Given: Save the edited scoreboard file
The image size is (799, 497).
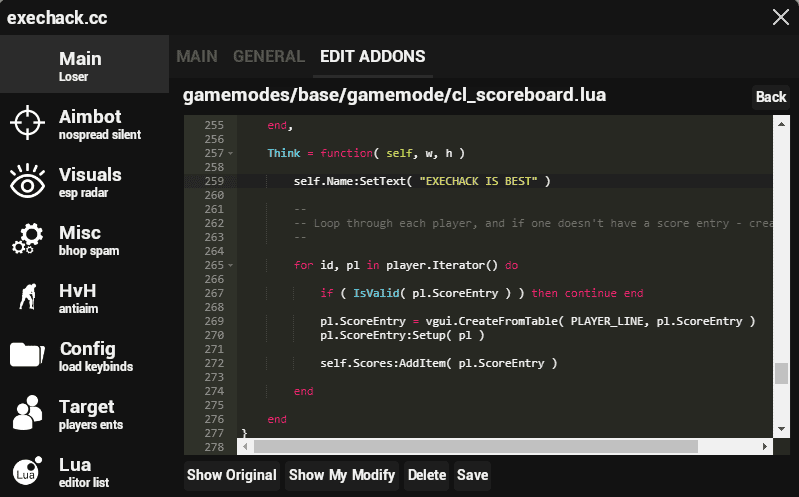Looking at the screenshot, I should pyautogui.click(x=472, y=475).
